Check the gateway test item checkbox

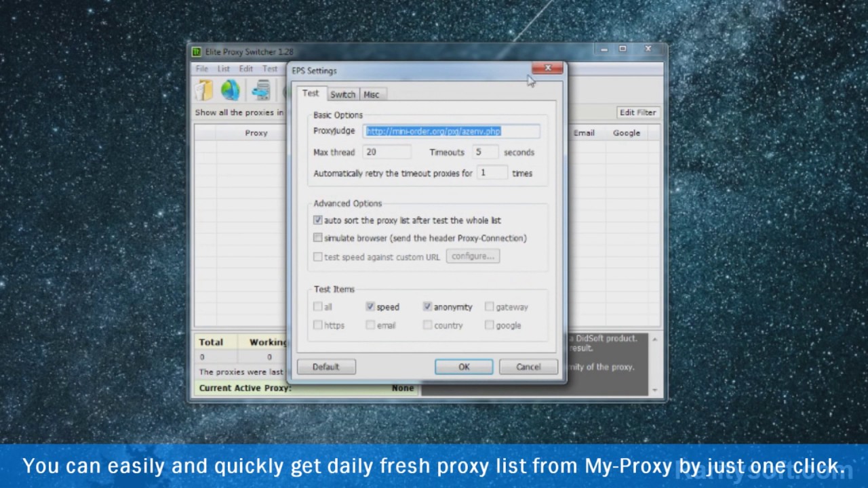click(489, 307)
